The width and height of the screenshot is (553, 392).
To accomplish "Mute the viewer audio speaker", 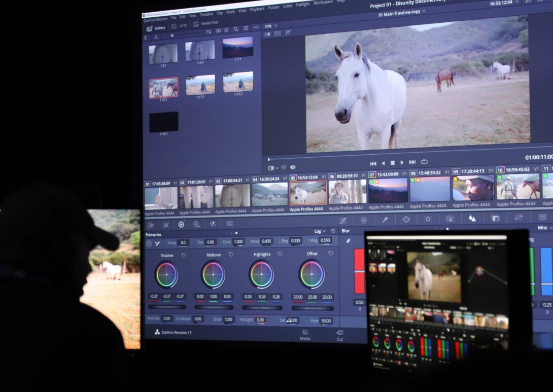I will [293, 167].
